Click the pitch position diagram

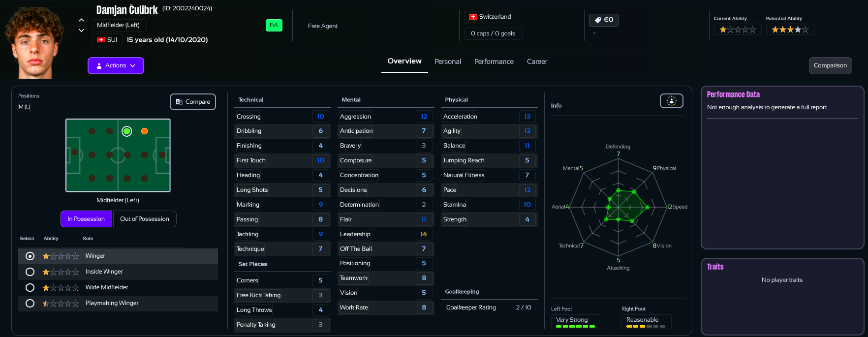(x=118, y=155)
